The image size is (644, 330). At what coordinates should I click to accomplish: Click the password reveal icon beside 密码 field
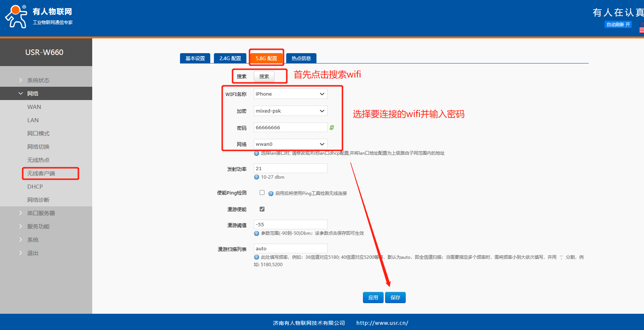pyautogui.click(x=332, y=127)
